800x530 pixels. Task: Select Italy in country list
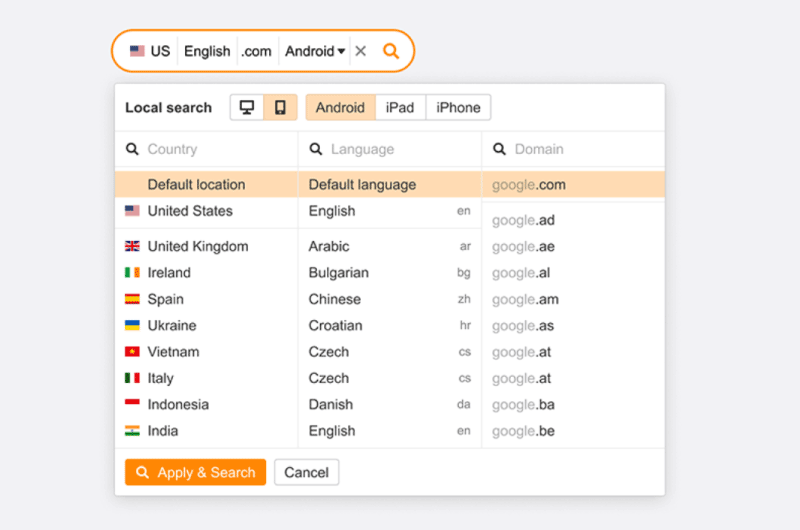(x=206, y=378)
